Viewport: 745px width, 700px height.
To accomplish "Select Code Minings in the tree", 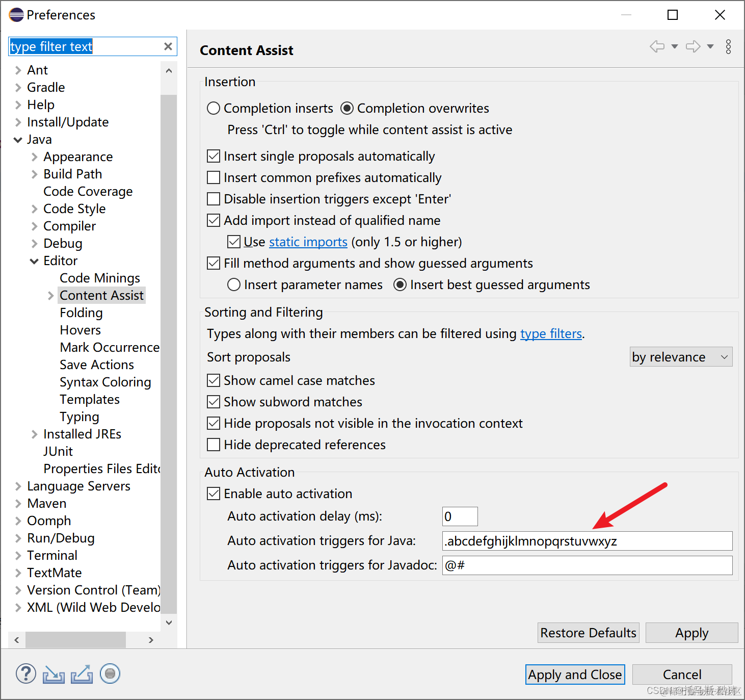I will click(100, 278).
